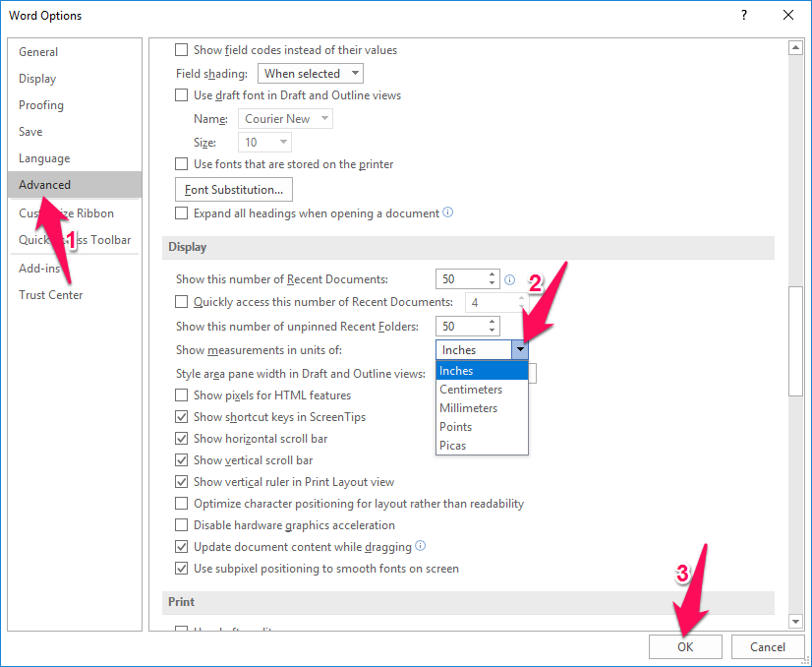Click the info icon beside Recent Documents

(509, 280)
